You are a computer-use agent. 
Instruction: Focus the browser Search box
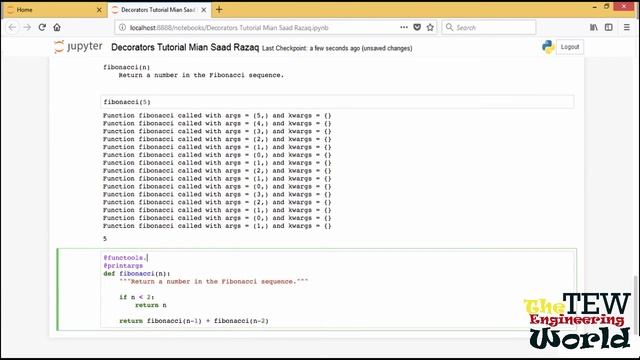click(x=489, y=27)
